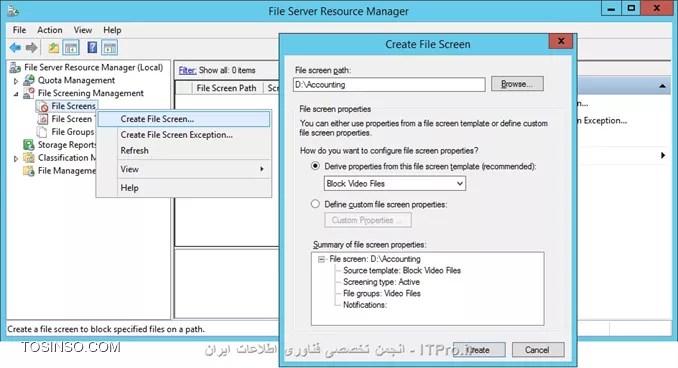Open the Action menu
Screen dimensions: 678x368
click(50, 30)
